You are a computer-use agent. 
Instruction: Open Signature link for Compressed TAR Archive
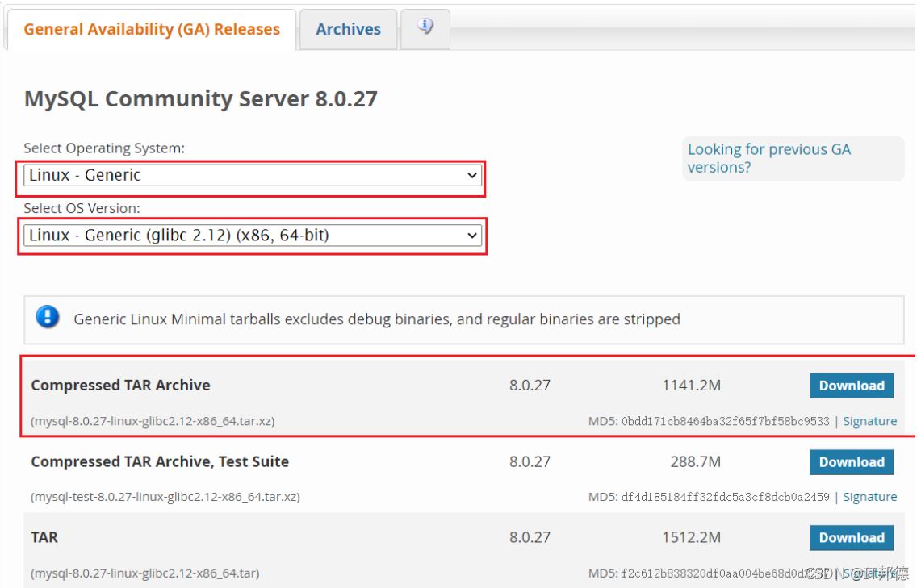(x=869, y=421)
